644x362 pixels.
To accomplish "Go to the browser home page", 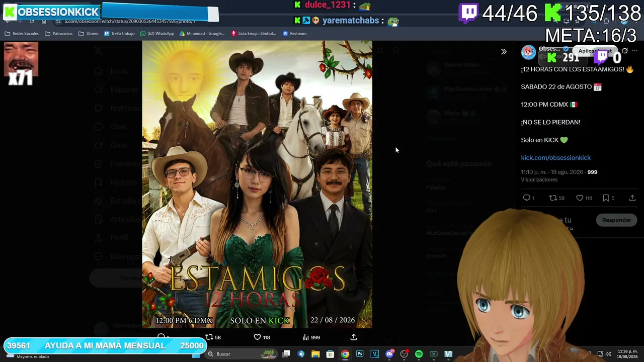I will coord(44,21).
